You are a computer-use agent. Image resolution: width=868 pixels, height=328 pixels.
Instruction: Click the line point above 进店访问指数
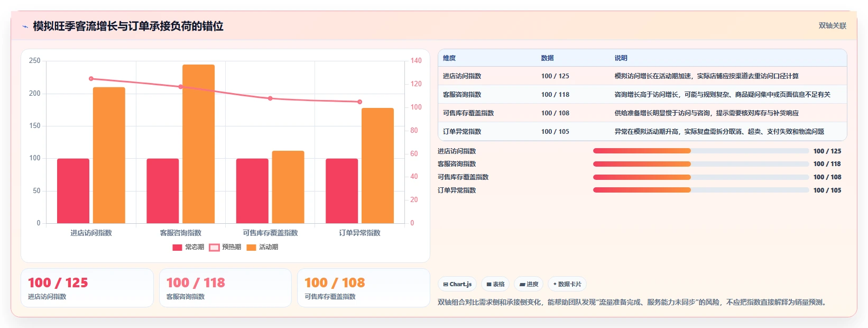(91, 79)
